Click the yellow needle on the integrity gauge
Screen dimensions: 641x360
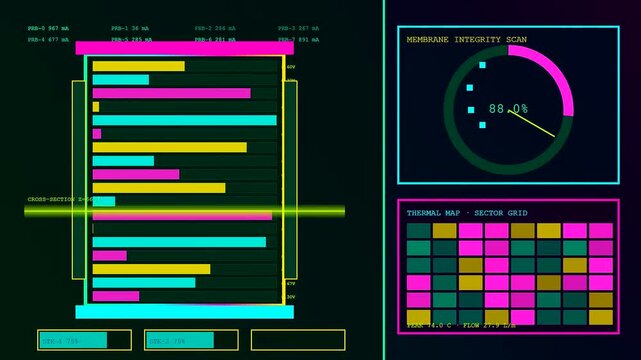[x=531, y=123]
